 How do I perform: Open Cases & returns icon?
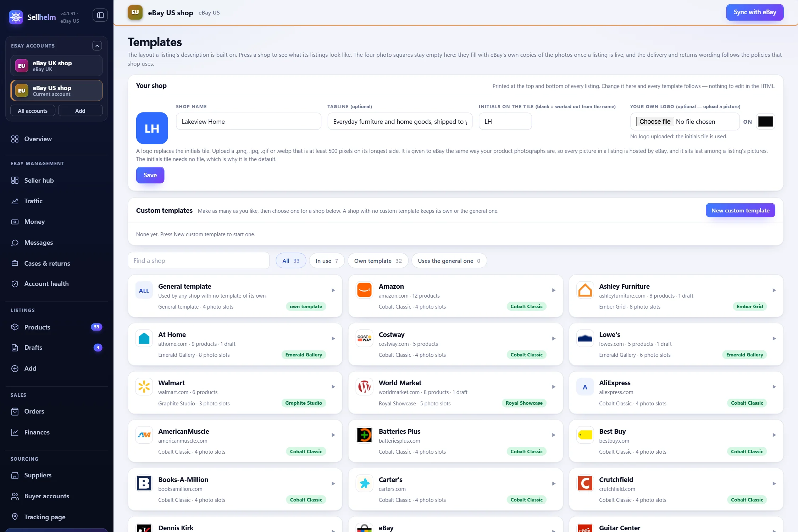pyautogui.click(x=15, y=264)
